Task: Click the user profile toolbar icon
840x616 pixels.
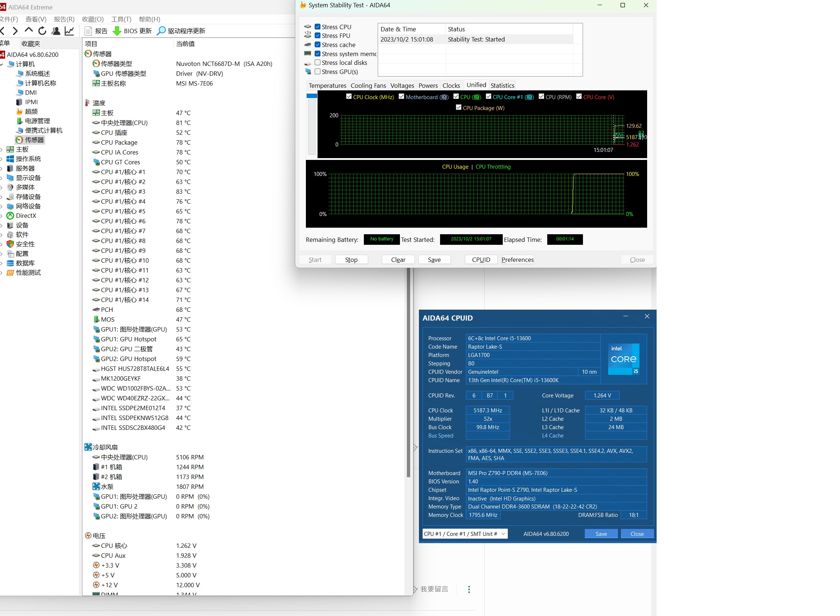Action: coord(56,31)
